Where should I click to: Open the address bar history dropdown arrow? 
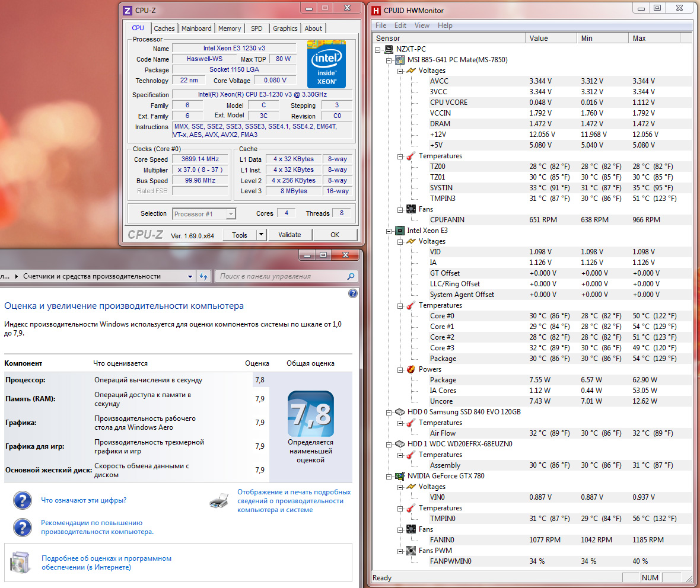click(x=190, y=277)
